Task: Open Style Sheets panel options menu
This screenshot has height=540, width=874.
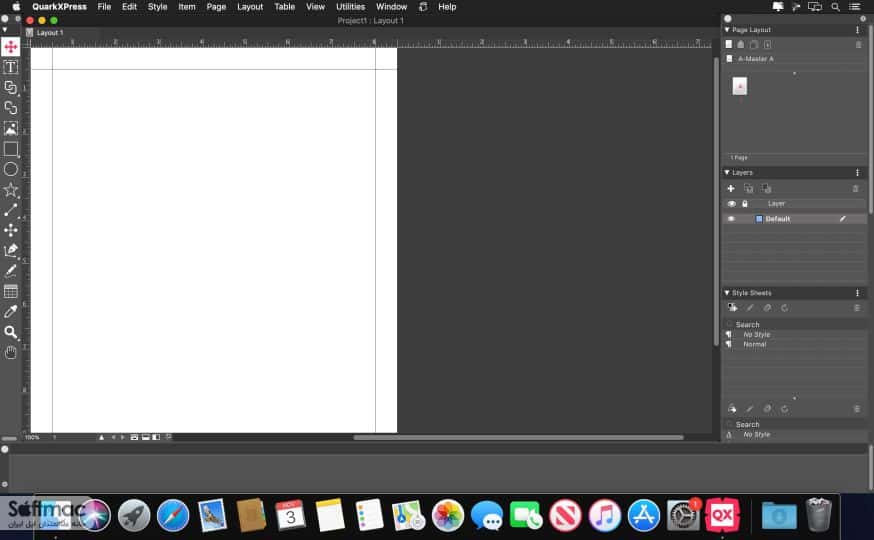Action: coord(857,293)
